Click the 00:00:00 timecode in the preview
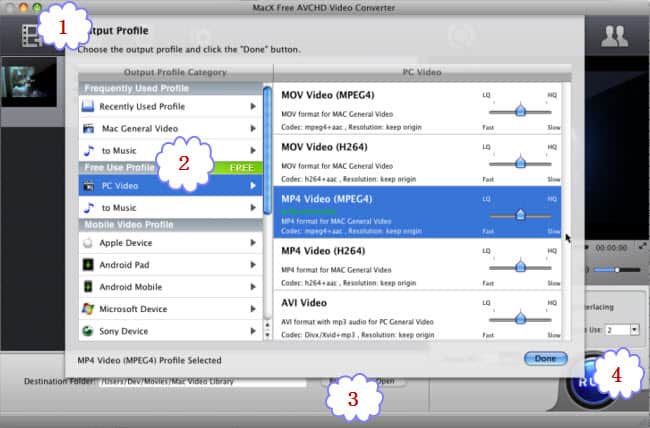The width and height of the screenshot is (650, 428). (x=611, y=248)
